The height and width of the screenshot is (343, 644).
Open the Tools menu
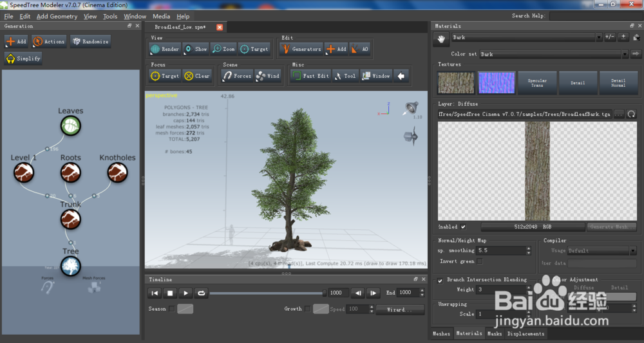110,17
